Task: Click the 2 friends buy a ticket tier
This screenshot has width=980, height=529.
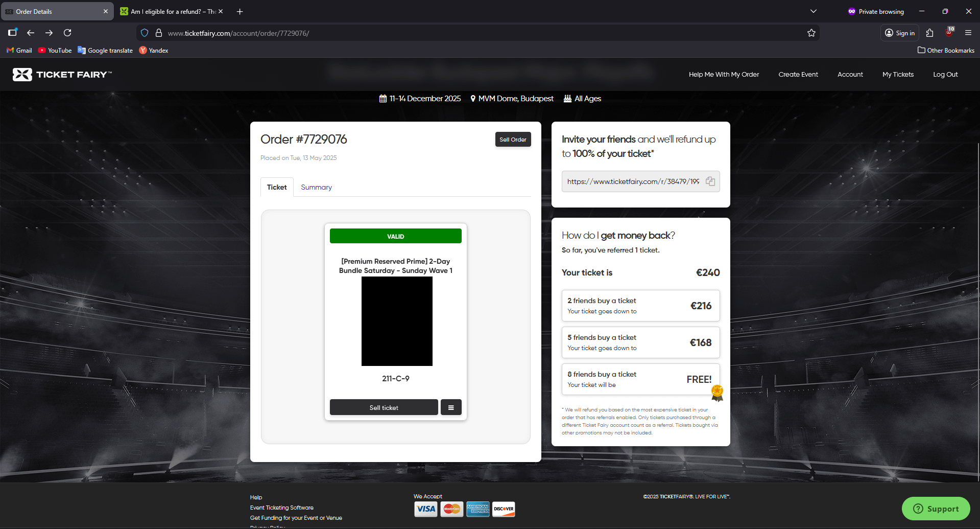Action: [x=640, y=306]
